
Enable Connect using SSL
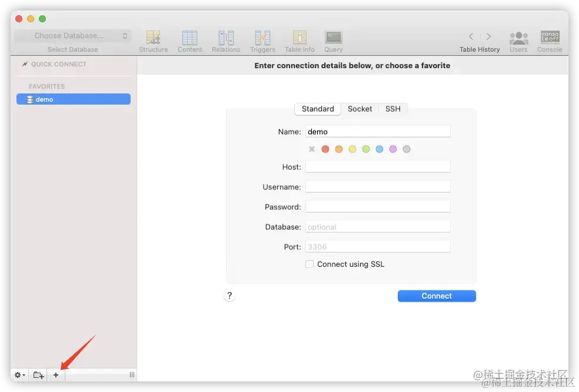pos(310,264)
